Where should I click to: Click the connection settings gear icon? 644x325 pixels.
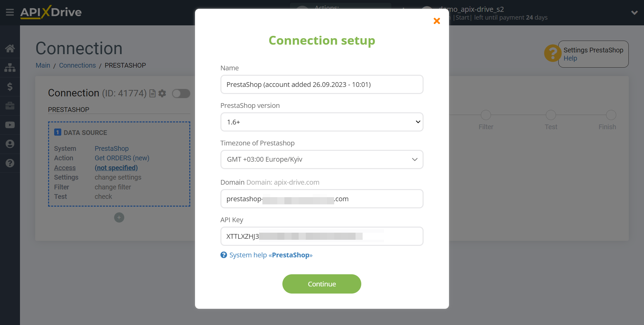[x=162, y=93]
